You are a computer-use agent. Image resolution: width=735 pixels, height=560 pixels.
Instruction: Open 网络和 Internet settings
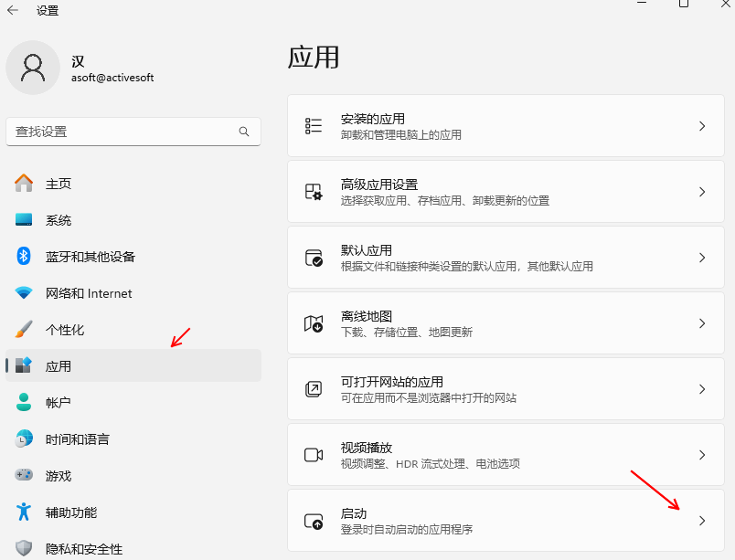89,293
